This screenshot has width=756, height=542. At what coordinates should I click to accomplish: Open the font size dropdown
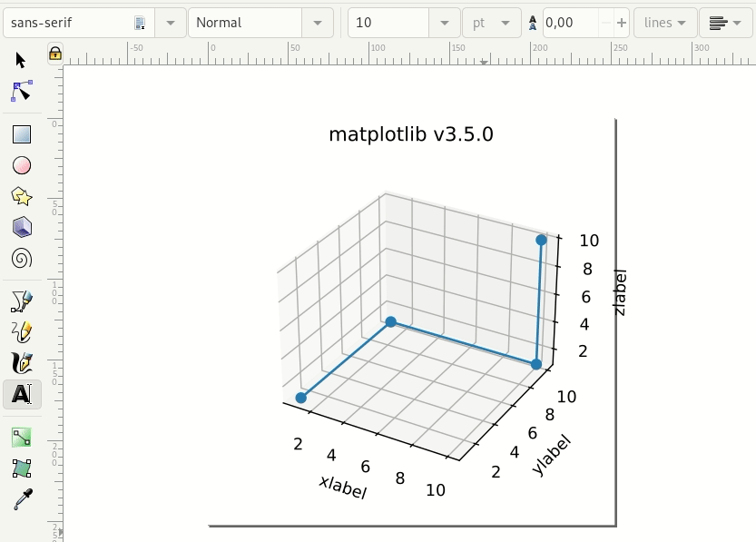(445, 23)
